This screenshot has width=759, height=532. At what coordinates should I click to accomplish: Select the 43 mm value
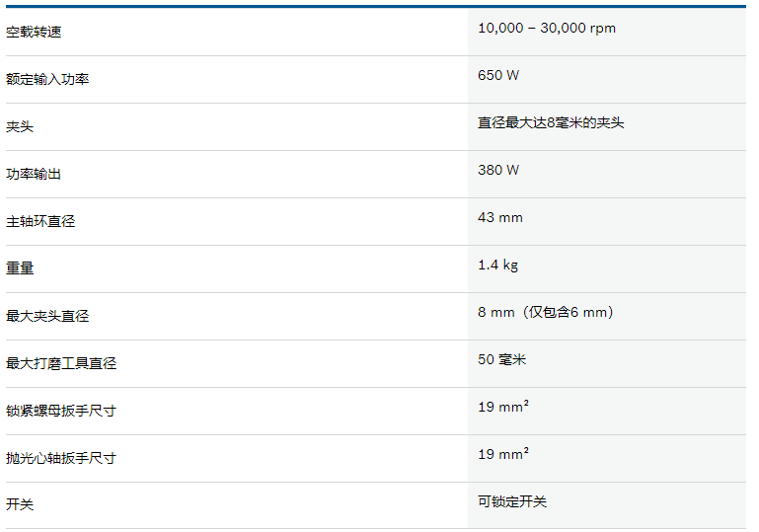point(500,217)
